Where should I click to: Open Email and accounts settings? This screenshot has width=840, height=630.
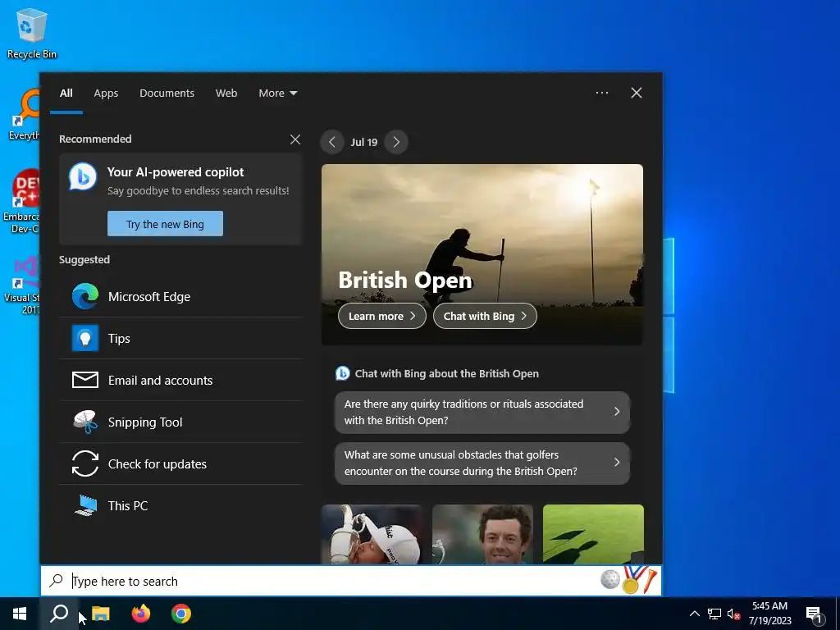pos(180,381)
